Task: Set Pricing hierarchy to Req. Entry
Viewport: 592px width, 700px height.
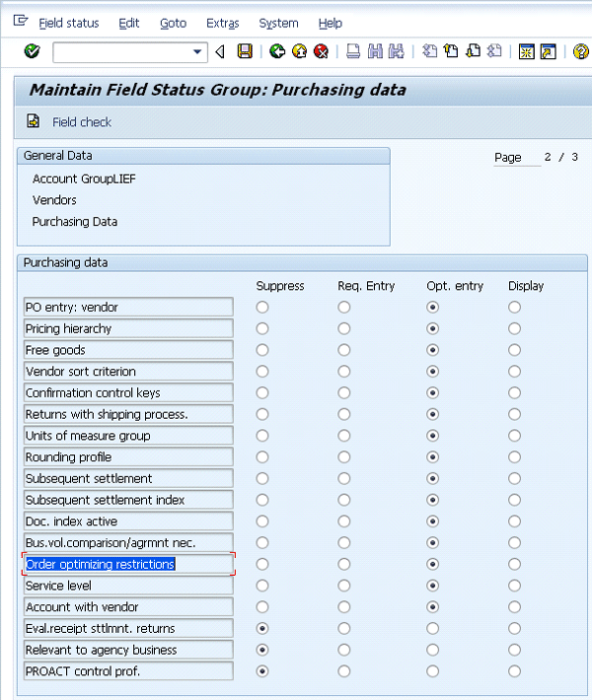Action: coord(344,328)
